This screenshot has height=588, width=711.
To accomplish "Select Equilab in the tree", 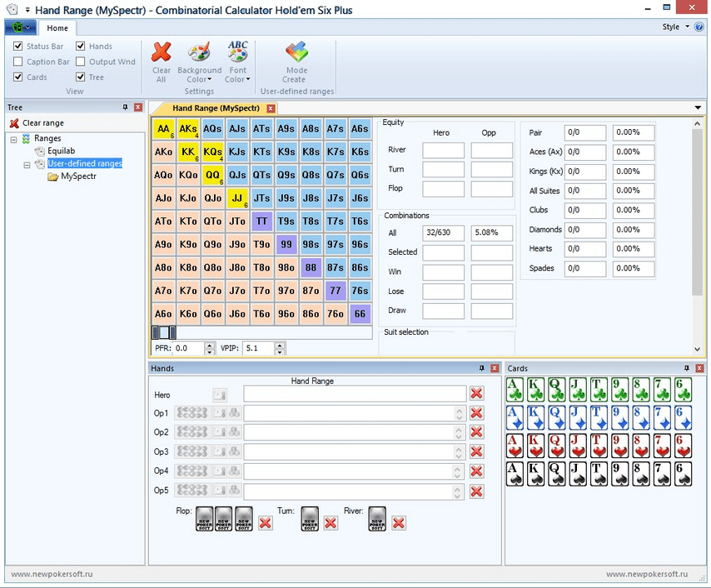I will tap(62, 151).
